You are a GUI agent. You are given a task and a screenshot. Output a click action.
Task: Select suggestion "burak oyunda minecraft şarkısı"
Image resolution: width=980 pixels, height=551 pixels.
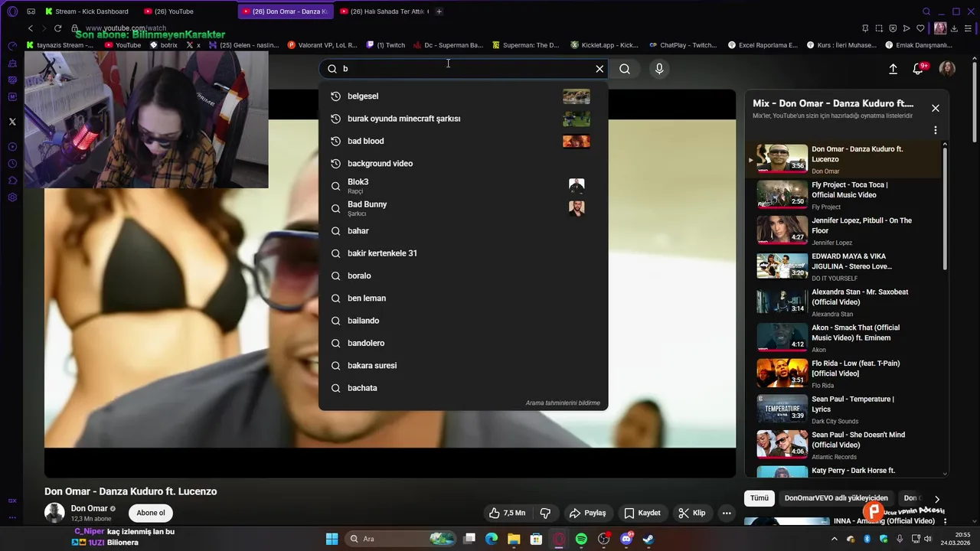[x=463, y=119]
